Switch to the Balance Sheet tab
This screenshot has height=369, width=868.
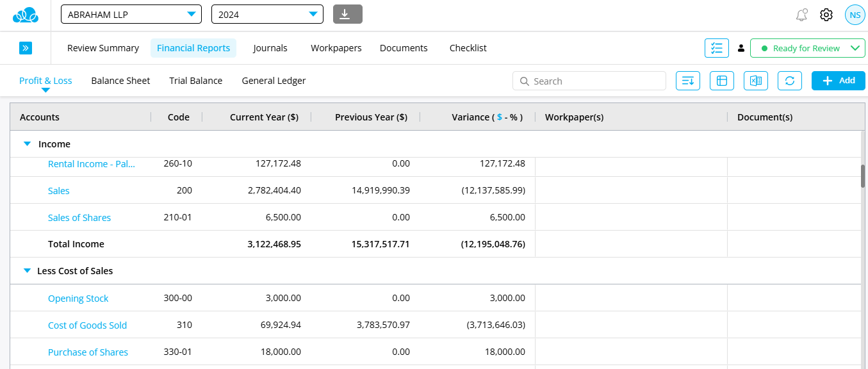coord(120,81)
